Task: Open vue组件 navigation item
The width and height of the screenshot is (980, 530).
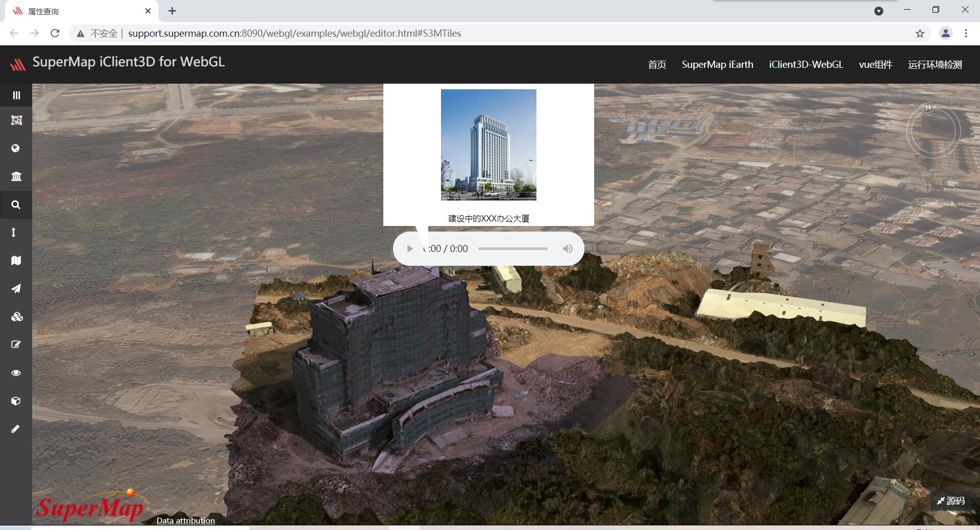Action: tap(875, 65)
